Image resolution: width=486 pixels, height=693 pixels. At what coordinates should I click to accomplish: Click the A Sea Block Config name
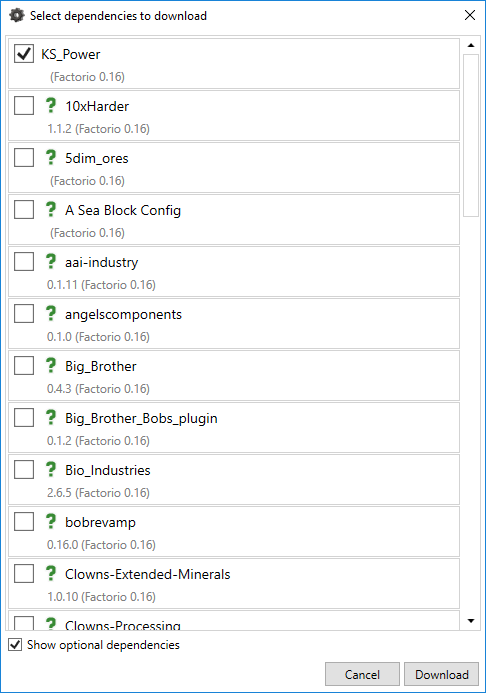[123, 210]
